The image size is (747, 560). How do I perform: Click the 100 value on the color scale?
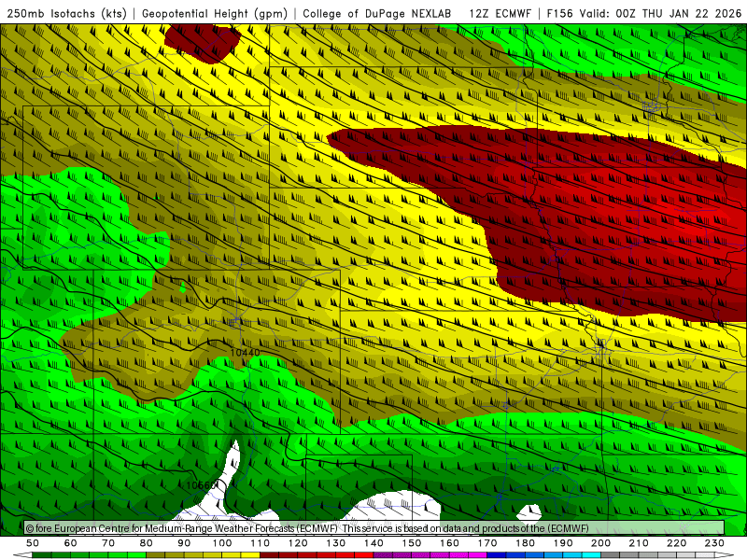tap(222, 543)
